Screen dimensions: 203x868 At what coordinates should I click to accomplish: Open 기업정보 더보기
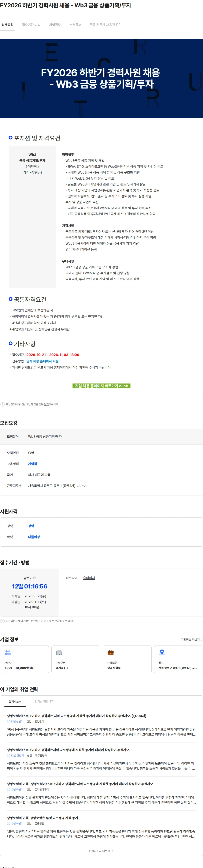tap(192, 640)
